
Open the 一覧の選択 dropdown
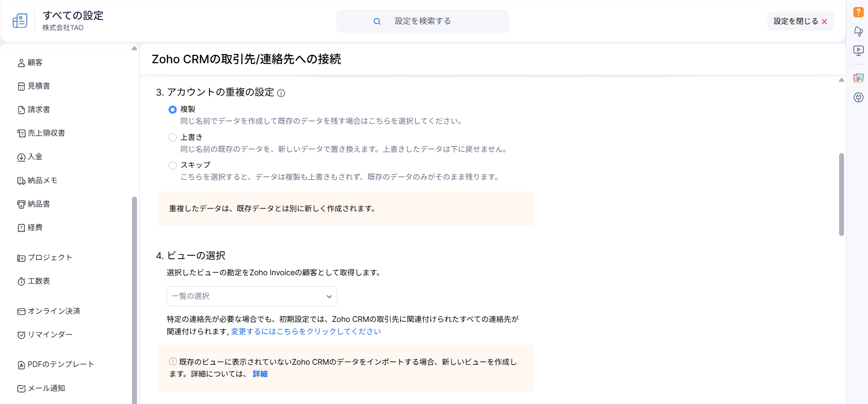252,296
